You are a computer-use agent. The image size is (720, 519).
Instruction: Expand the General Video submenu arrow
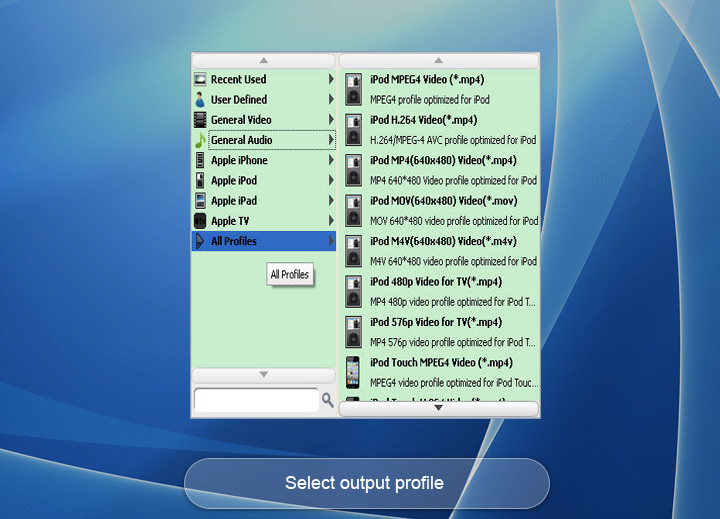[x=331, y=120]
